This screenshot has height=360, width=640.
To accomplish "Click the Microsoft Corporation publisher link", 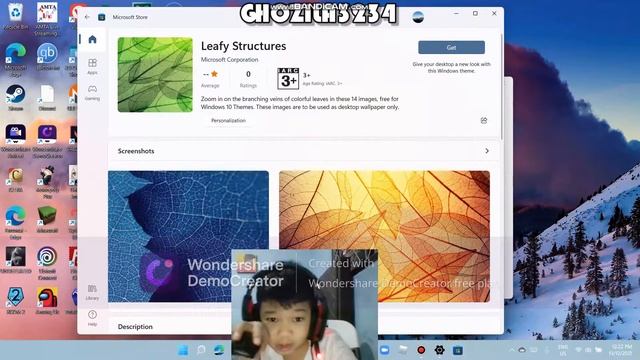I will point(229,60).
